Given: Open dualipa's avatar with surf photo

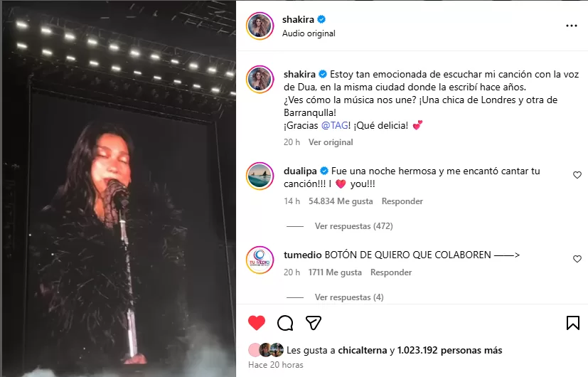Looking at the screenshot, I should [260, 176].
